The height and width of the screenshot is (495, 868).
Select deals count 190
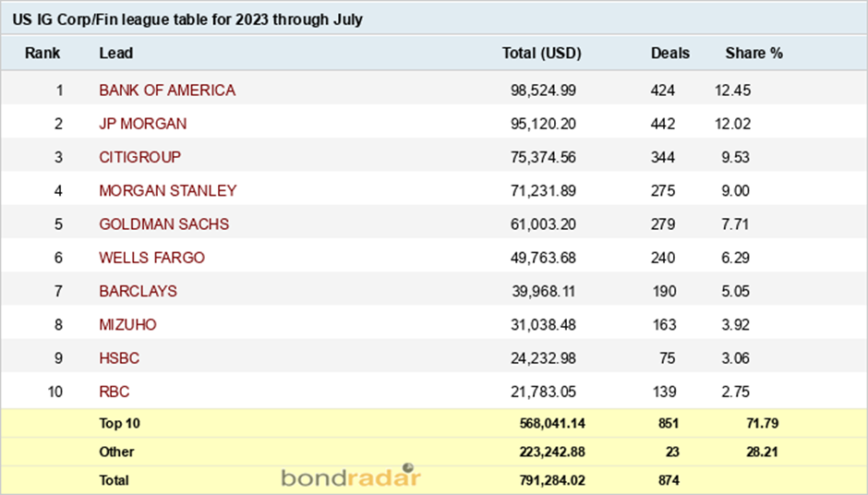pyautogui.click(x=664, y=291)
